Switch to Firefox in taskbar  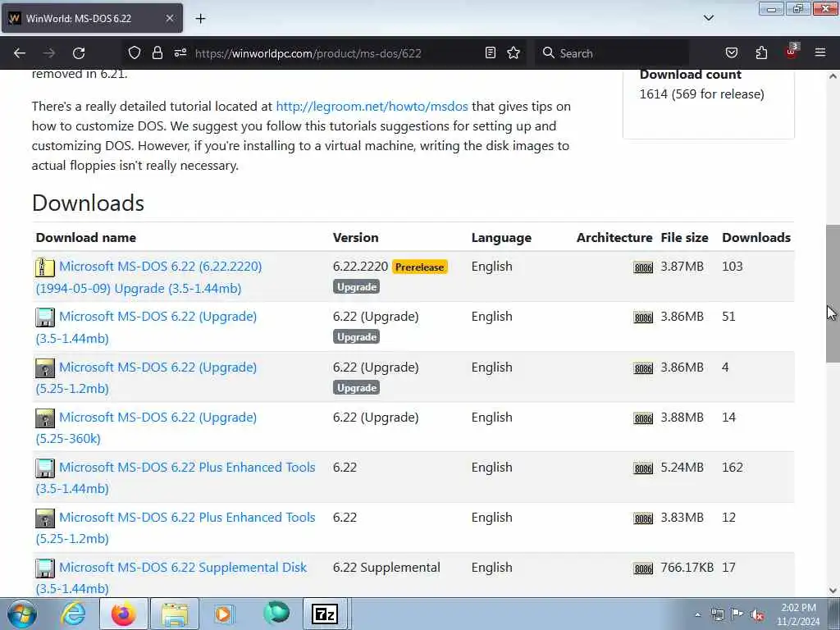(123, 614)
